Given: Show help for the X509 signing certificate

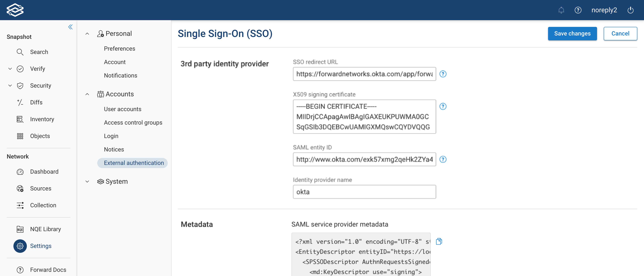Looking at the screenshot, I should click(443, 106).
